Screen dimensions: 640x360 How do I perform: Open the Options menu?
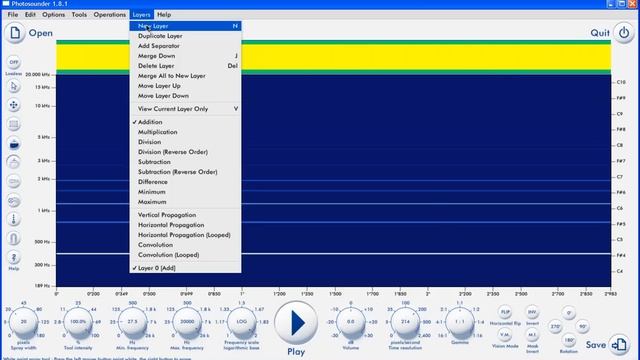click(x=53, y=15)
